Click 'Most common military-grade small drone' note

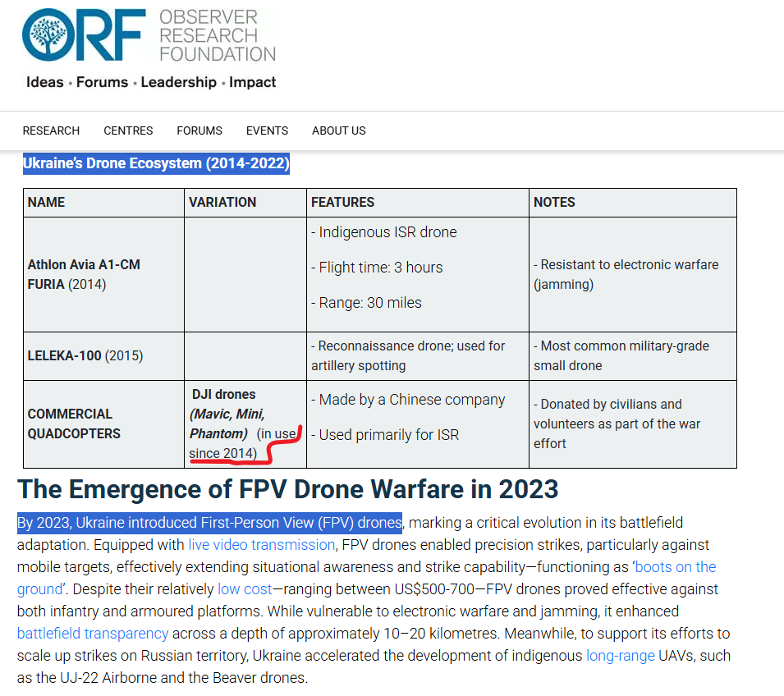click(x=621, y=355)
